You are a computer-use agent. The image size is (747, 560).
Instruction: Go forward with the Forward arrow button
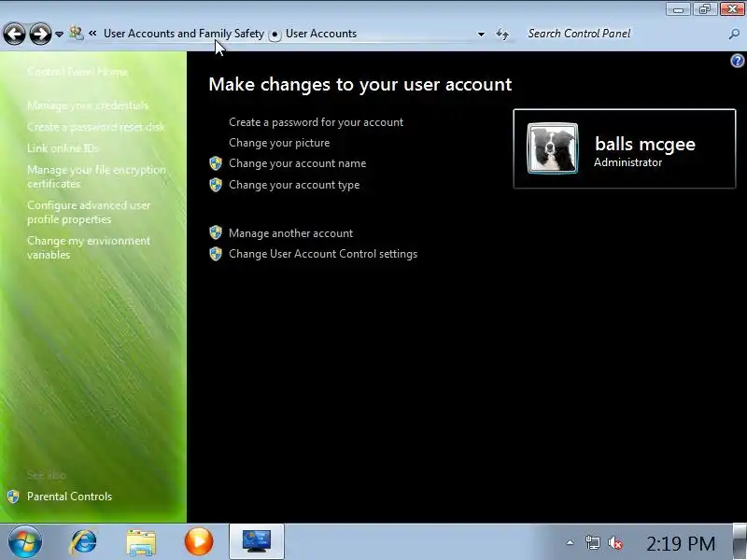click(x=40, y=34)
